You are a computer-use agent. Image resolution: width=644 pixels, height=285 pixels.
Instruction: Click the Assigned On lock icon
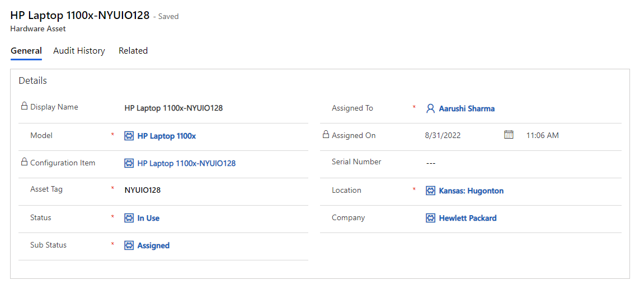326,135
